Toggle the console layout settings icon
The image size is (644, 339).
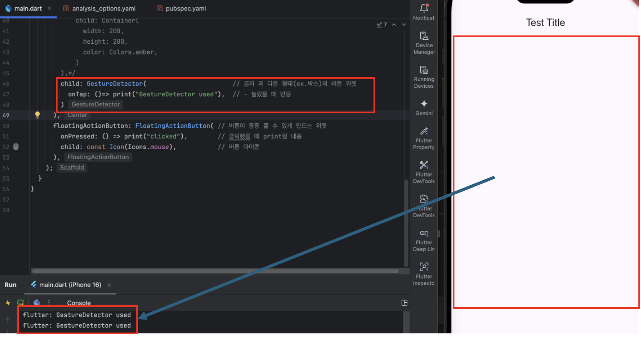pos(405,303)
